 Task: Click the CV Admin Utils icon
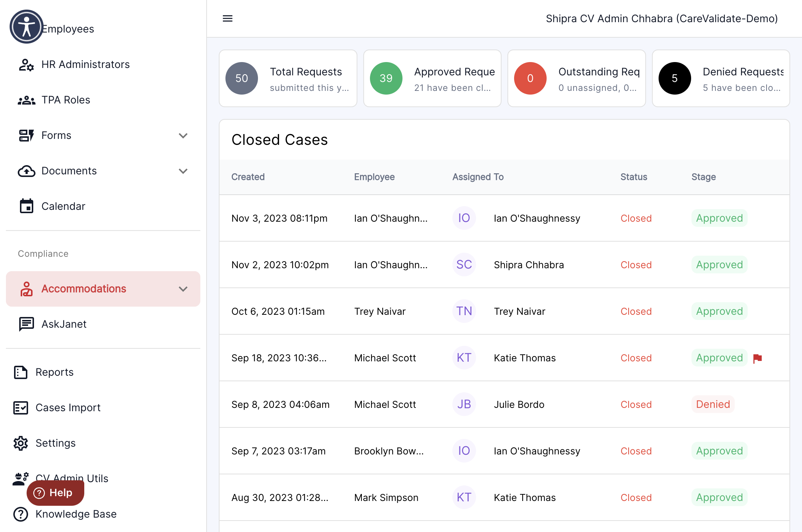[x=21, y=479]
